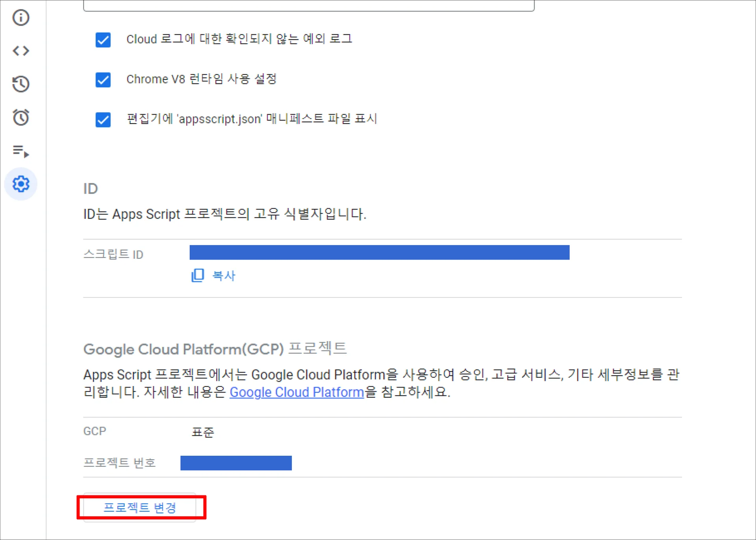Screen dimensions: 756x540
Task: Select the Project Settings gear icon
Action: click(21, 184)
